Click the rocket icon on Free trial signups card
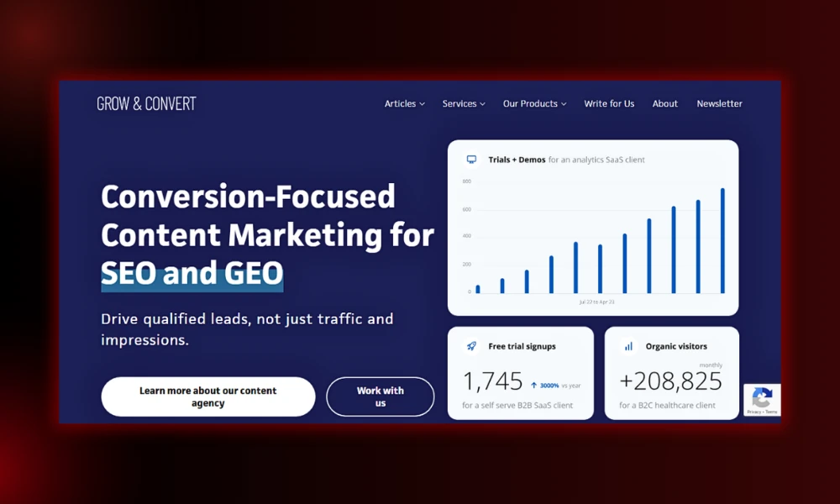This screenshot has height=504, width=840. point(470,344)
